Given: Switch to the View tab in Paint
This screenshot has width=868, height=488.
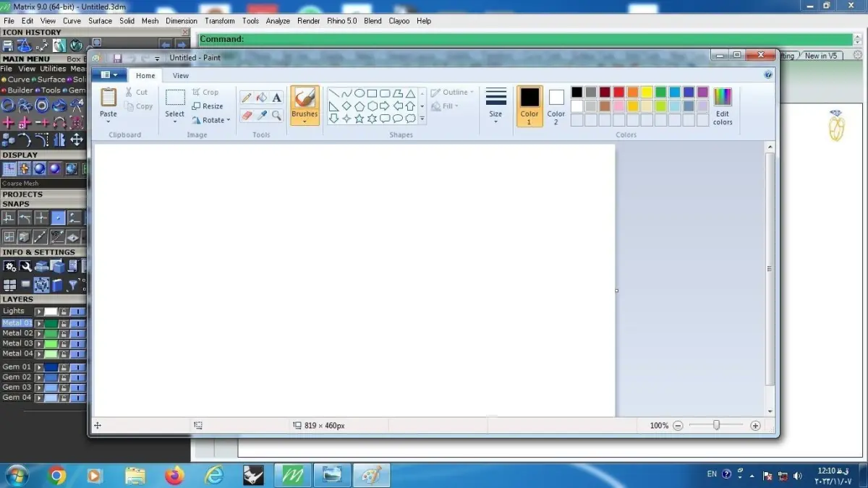Looking at the screenshot, I should click(x=181, y=75).
